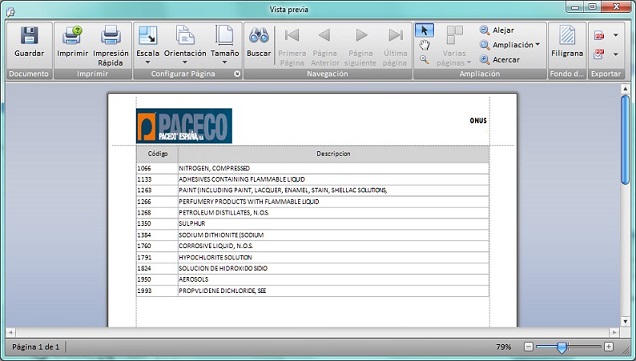
Task: Click the Guardar save icon
Action: click(29, 36)
